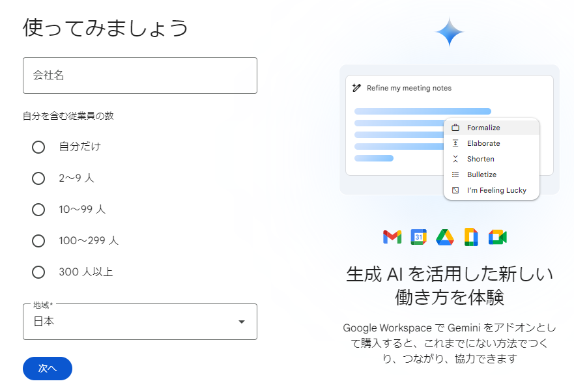Image resolution: width=574 pixels, height=392 pixels.
Task: Click the Google Docs icon
Action: pos(471,237)
